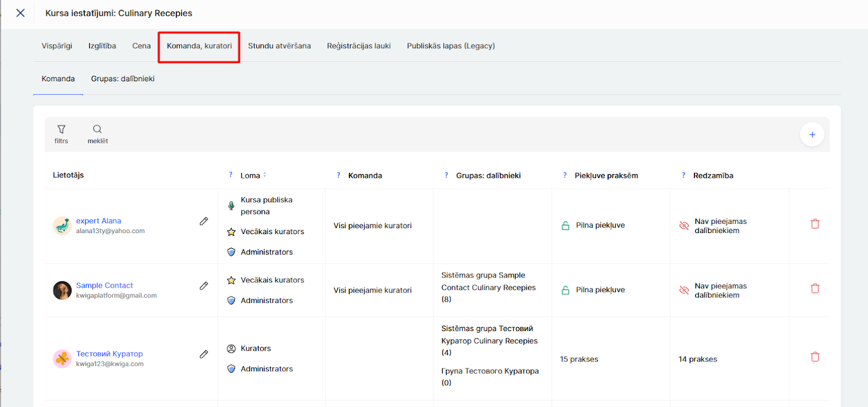Delete expert Alana using trash icon
868x407 pixels.
pyautogui.click(x=815, y=224)
